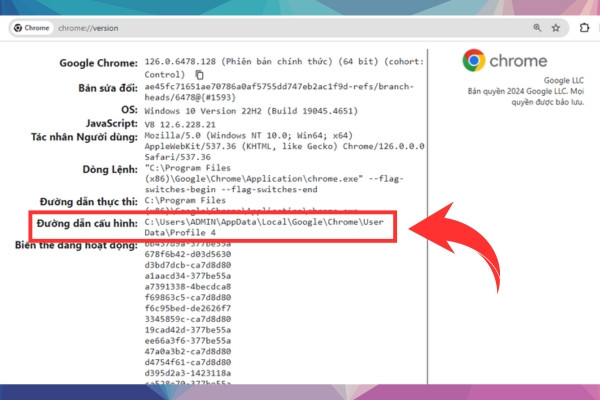Image resolution: width=600 pixels, height=400 pixels.
Task: Select variation "3345859c-ca7d8d80"
Action: 188,319
